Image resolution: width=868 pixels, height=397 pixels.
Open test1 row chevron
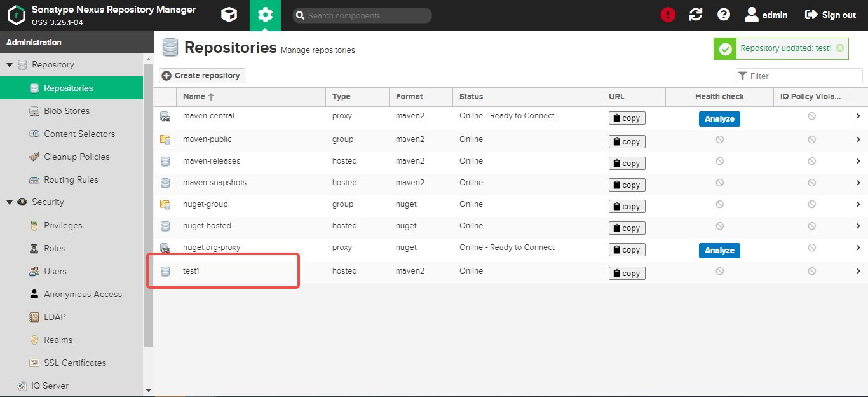858,271
